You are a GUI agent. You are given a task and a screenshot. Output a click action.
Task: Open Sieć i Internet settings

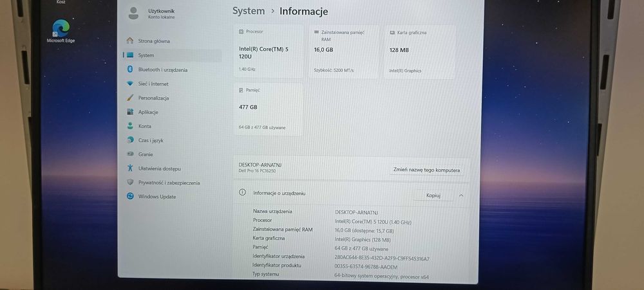pos(153,84)
